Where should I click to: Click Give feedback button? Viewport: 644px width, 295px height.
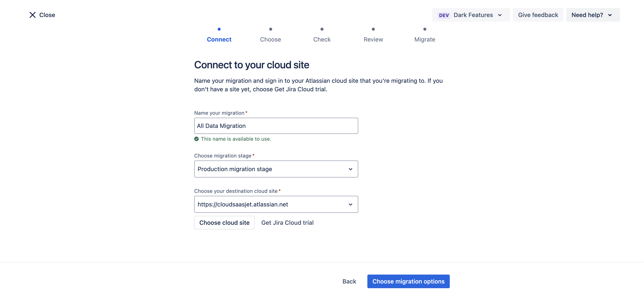pyautogui.click(x=538, y=15)
